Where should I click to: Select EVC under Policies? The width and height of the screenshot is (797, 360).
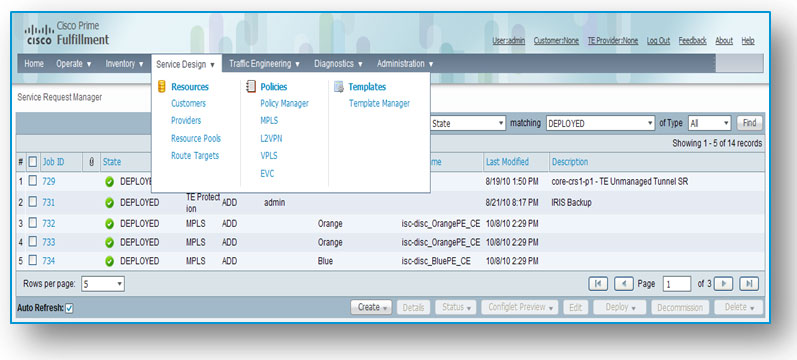[x=267, y=173]
